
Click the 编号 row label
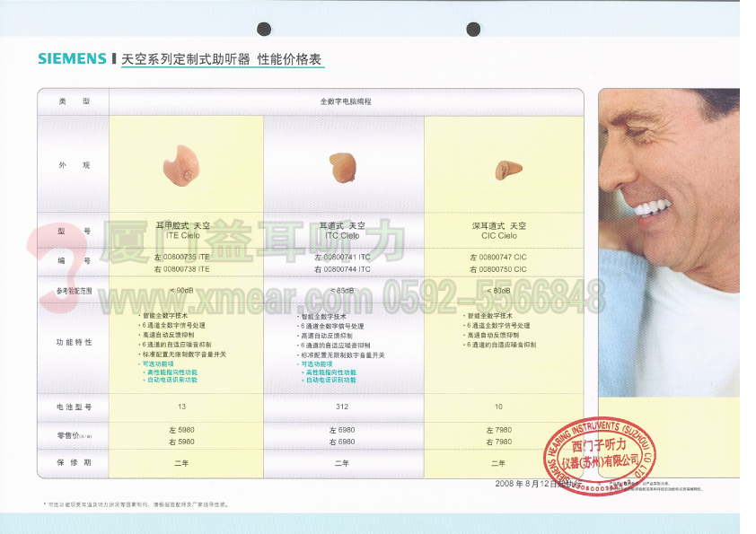(74, 261)
